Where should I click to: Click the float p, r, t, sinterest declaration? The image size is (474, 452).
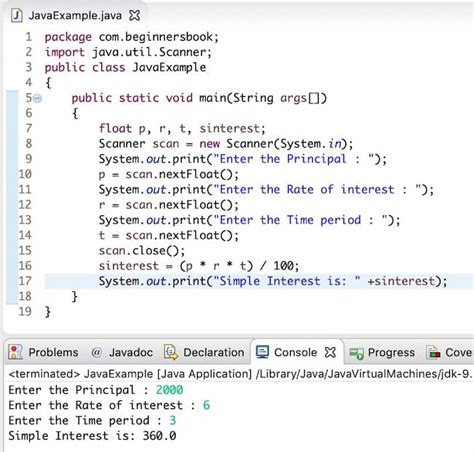click(182, 129)
